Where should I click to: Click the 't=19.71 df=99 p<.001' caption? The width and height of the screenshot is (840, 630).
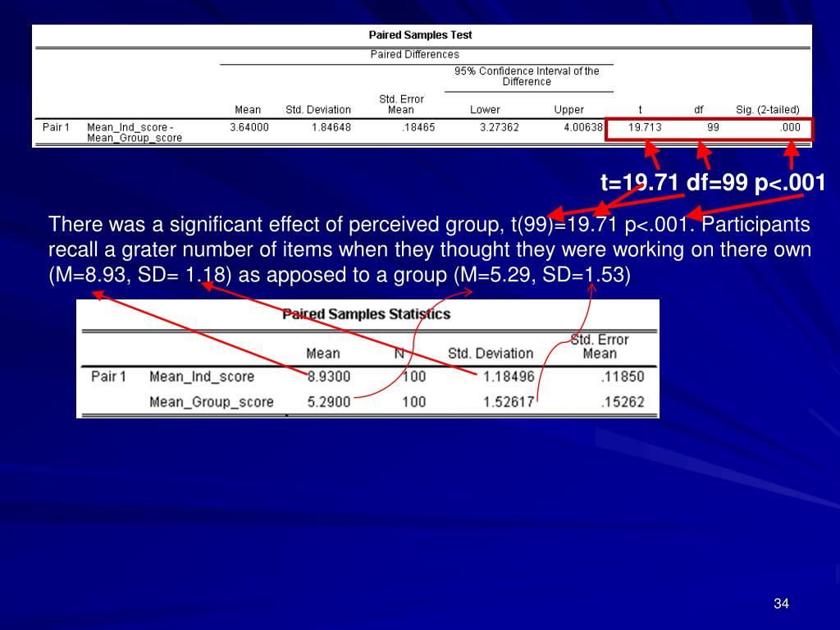[713, 183]
